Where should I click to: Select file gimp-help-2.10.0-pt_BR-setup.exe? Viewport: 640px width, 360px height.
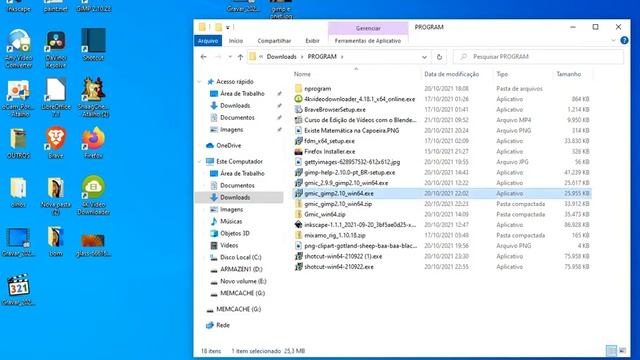(350, 172)
